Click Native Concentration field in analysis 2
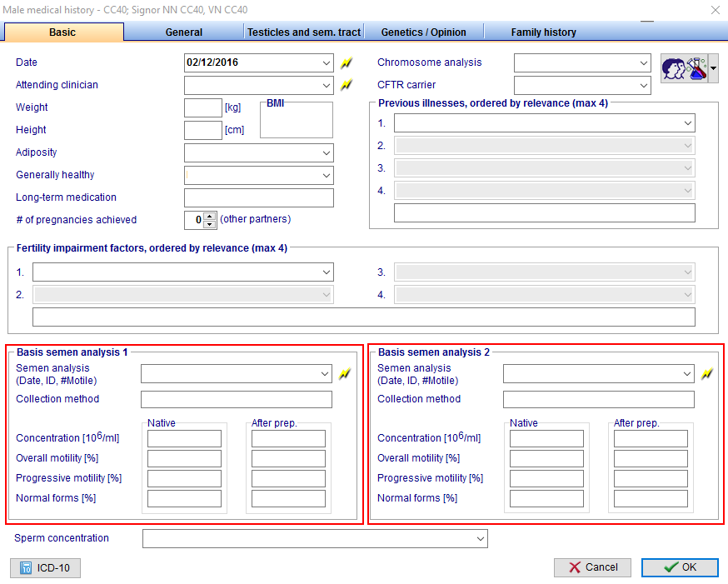The width and height of the screenshot is (728, 584). [546, 439]
